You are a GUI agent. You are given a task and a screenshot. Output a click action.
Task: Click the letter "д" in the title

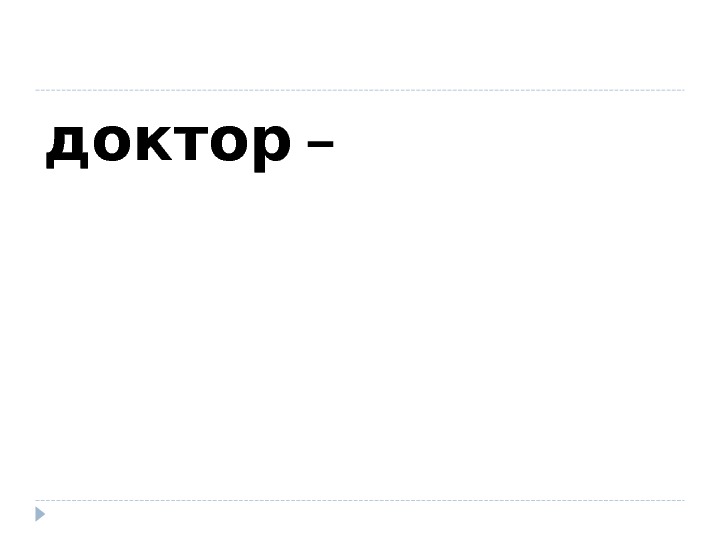(67, 146)
